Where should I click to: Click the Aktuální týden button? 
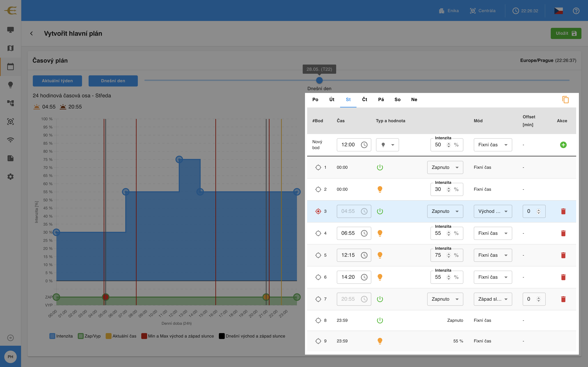point(57,81)
